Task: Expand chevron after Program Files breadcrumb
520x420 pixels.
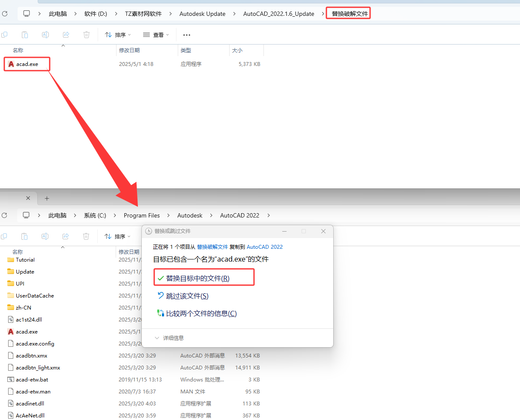Action: (168, 215)
